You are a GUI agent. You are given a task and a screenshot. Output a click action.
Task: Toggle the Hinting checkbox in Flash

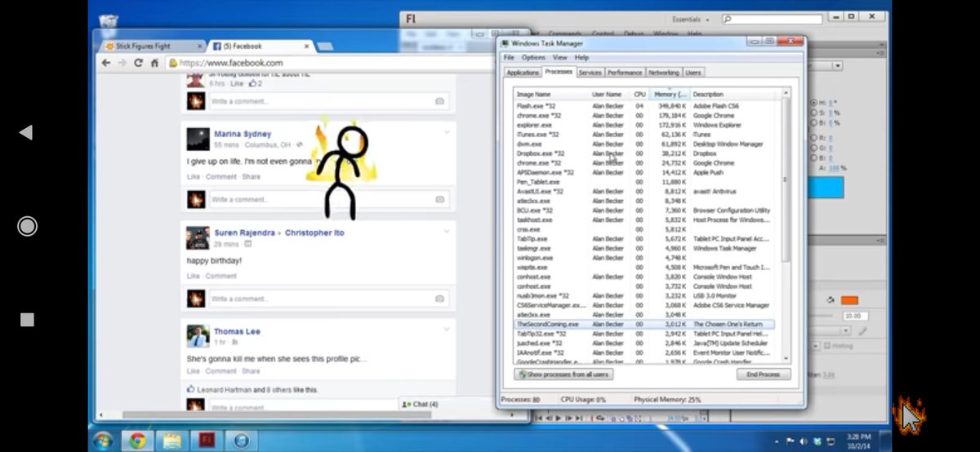coord(827,346)
